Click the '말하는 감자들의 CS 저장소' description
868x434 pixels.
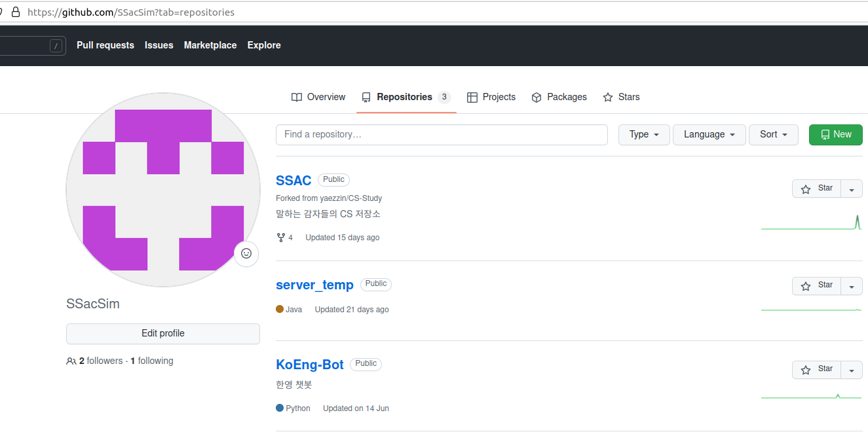click(x=328, y=214)
